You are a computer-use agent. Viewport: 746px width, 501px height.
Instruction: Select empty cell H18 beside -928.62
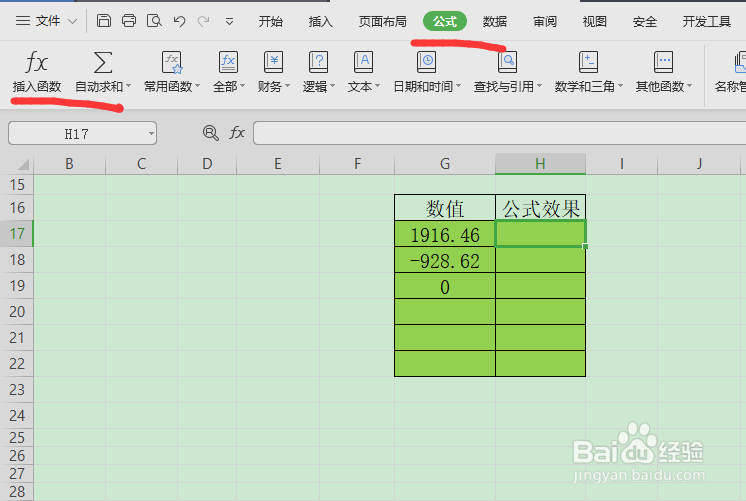pos(540,260)
